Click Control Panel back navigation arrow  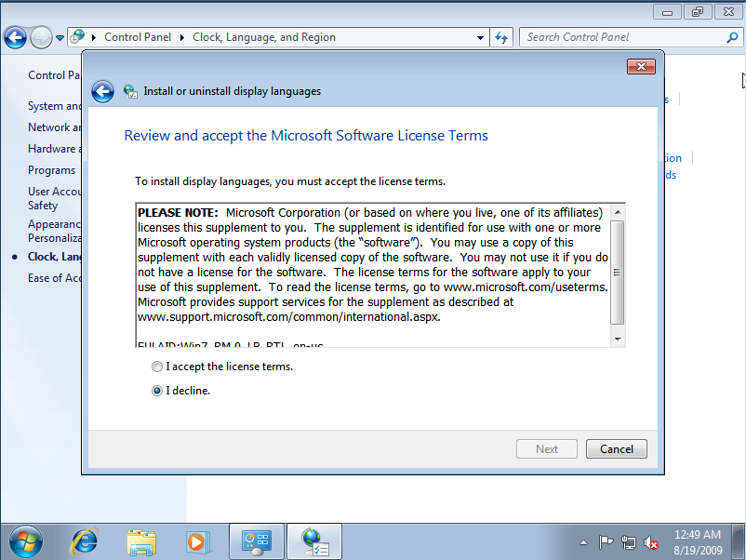pyautogui.click(x=15, y=37)
